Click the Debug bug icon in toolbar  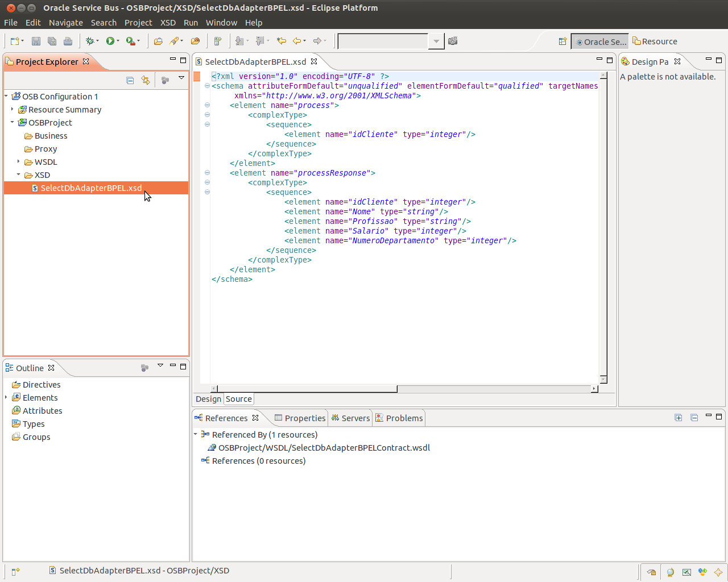click(x=89, y=41)
